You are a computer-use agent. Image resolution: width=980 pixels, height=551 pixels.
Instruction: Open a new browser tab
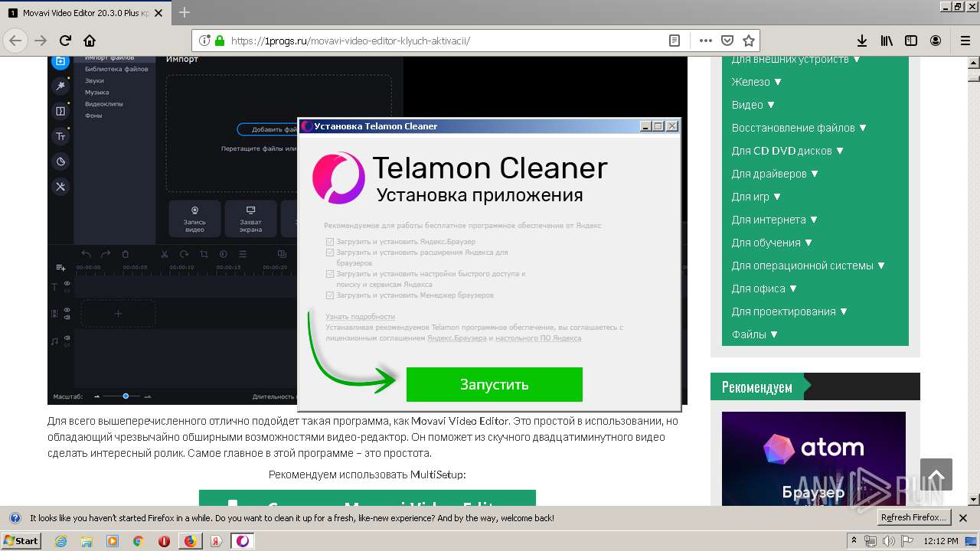point(185,12)
